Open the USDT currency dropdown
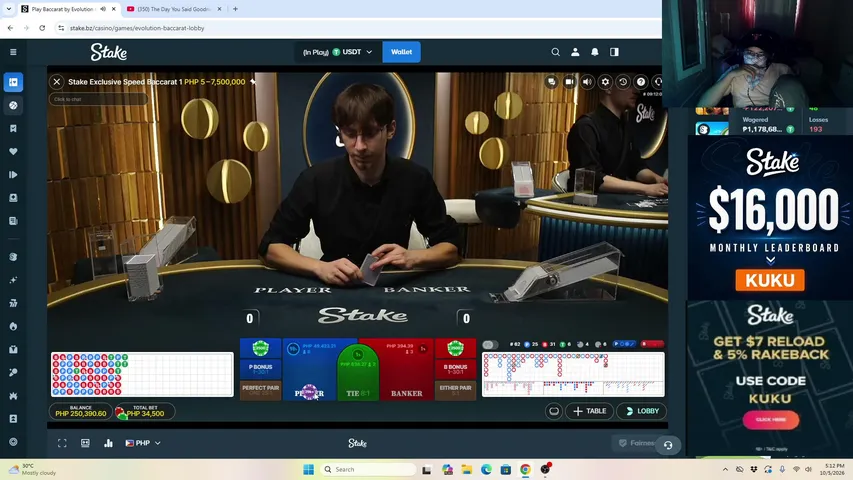The image size is (853, 480). (337, 52)
